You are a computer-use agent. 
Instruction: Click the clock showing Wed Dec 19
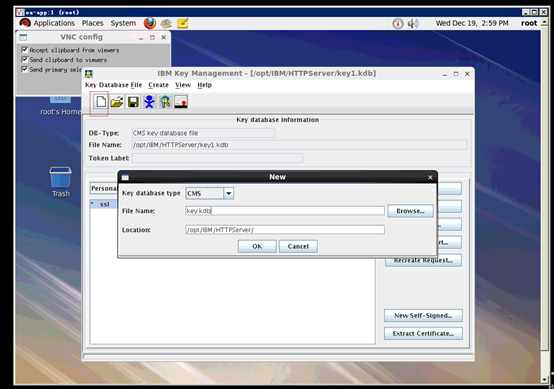pos(472,23)
